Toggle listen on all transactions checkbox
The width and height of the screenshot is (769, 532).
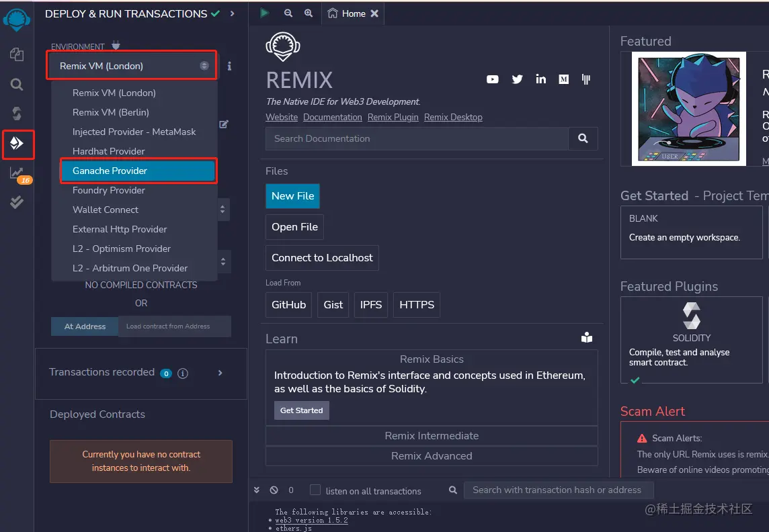(315, 490)
